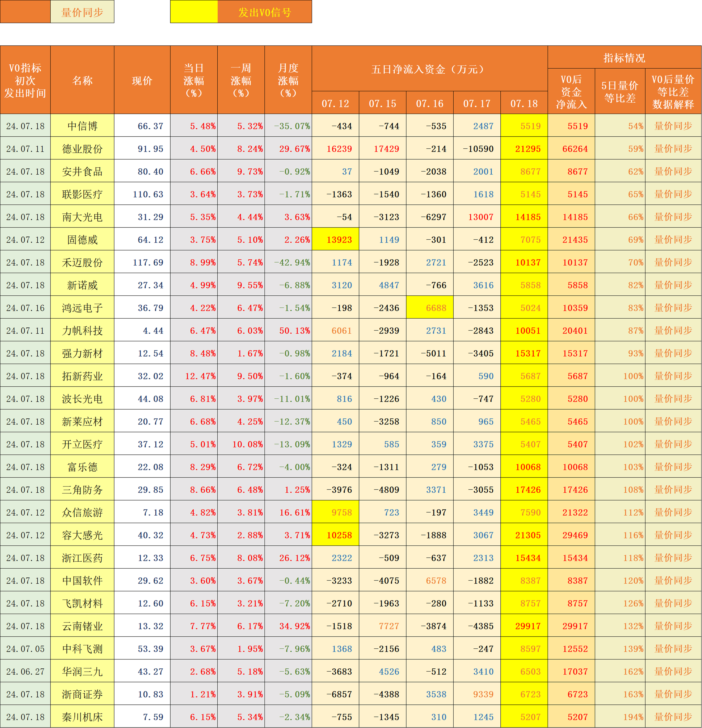Click the 5日量价等比差 column header
702x728 pixels.
click(x=620, y=91)
